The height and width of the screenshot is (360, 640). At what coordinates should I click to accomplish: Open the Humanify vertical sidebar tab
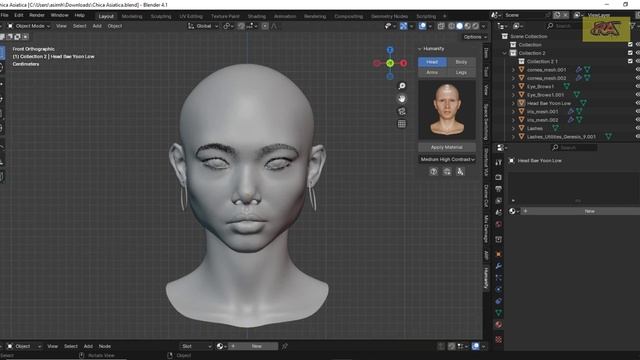(486, 278)
